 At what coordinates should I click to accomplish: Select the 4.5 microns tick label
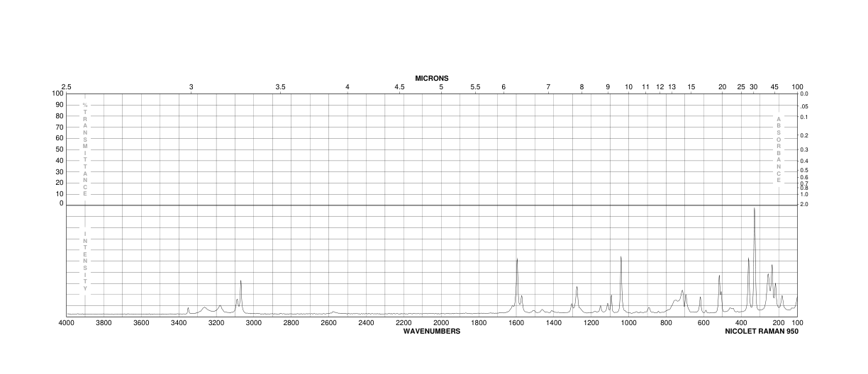(399, 86)
